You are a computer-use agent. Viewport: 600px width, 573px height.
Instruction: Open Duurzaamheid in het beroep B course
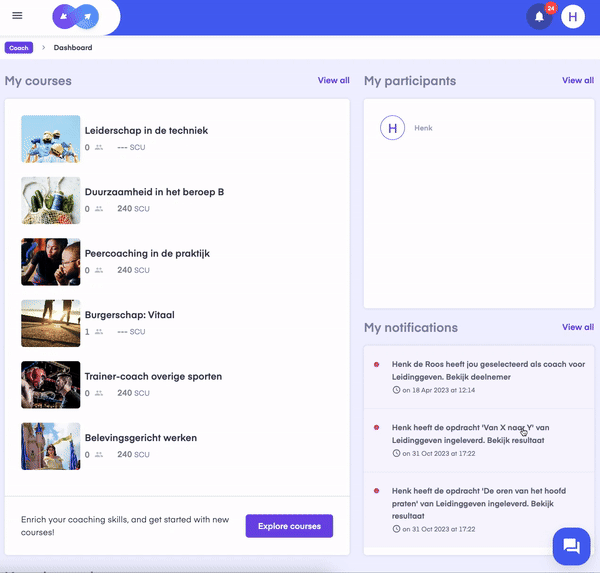[x=154, y=192]
